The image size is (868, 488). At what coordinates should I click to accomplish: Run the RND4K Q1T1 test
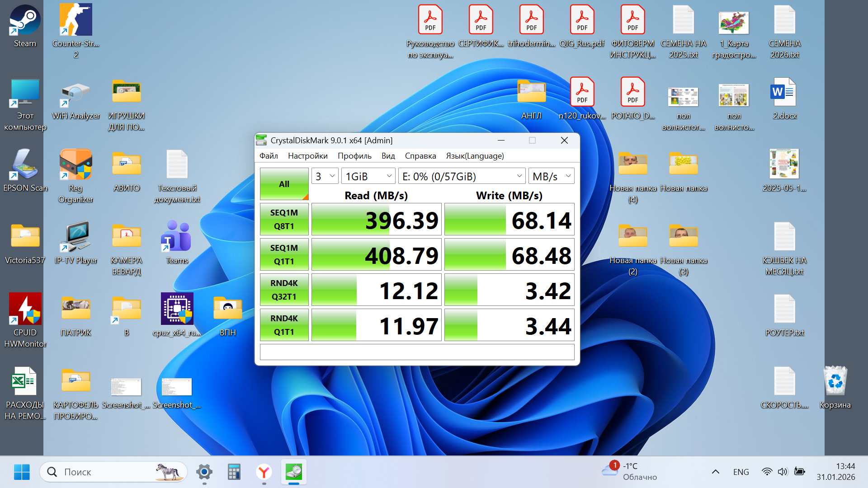click(284, 325)
